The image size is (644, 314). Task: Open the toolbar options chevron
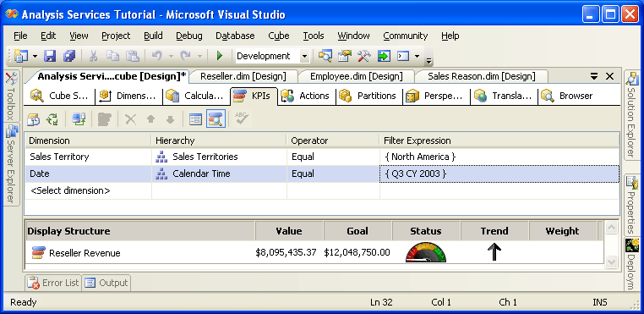coord(428,60)
